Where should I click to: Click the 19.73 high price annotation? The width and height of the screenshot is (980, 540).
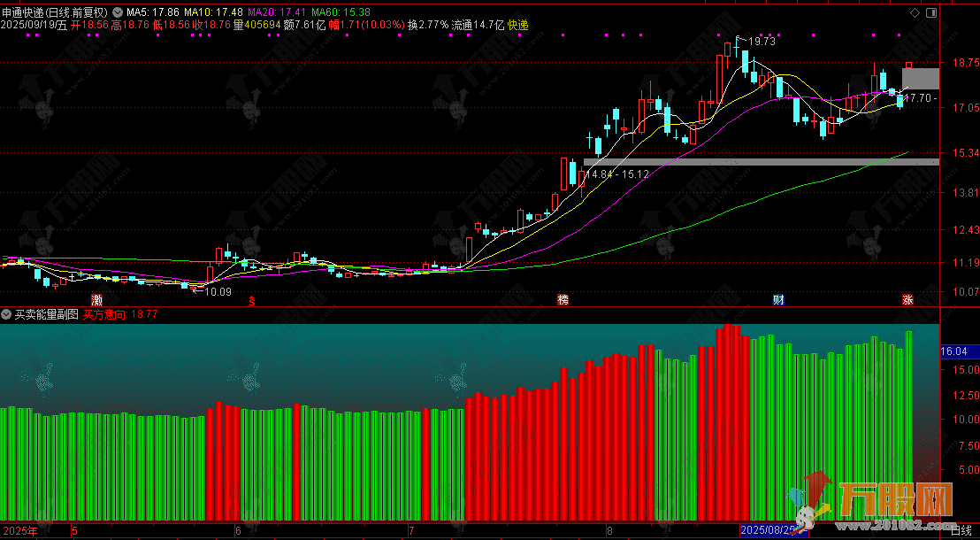762,42
